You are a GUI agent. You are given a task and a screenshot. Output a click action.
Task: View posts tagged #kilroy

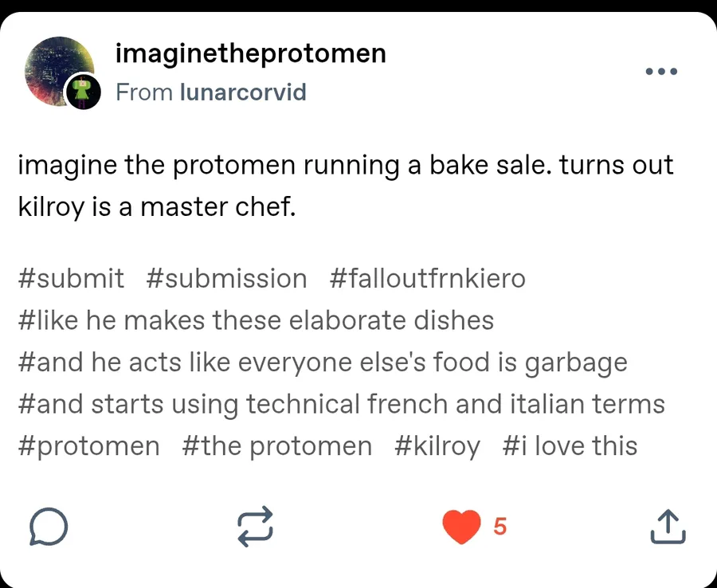click(x=437, y=446)
